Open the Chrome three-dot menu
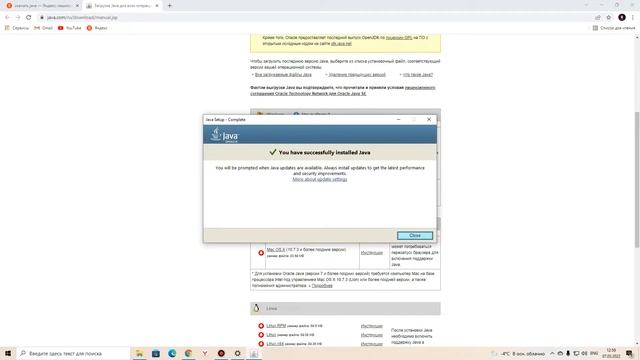 tap(633, 18)
